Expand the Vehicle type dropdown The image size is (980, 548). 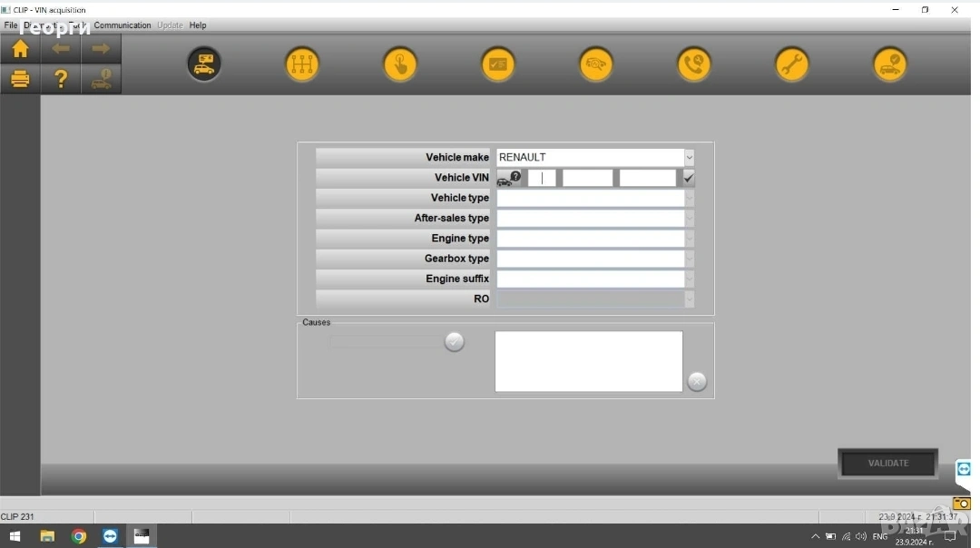(689, 198)
